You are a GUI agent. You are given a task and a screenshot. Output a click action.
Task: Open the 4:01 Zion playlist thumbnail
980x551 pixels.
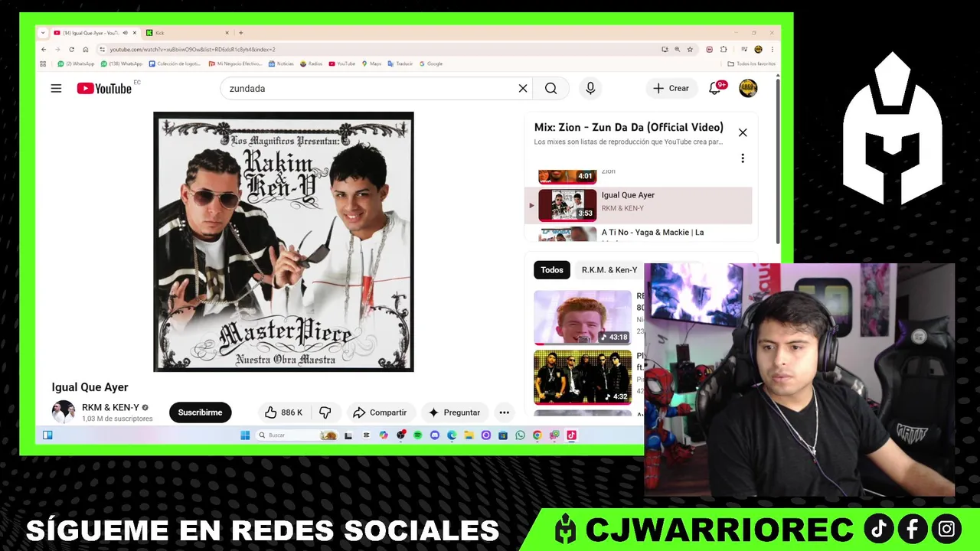tap(567, 177)
